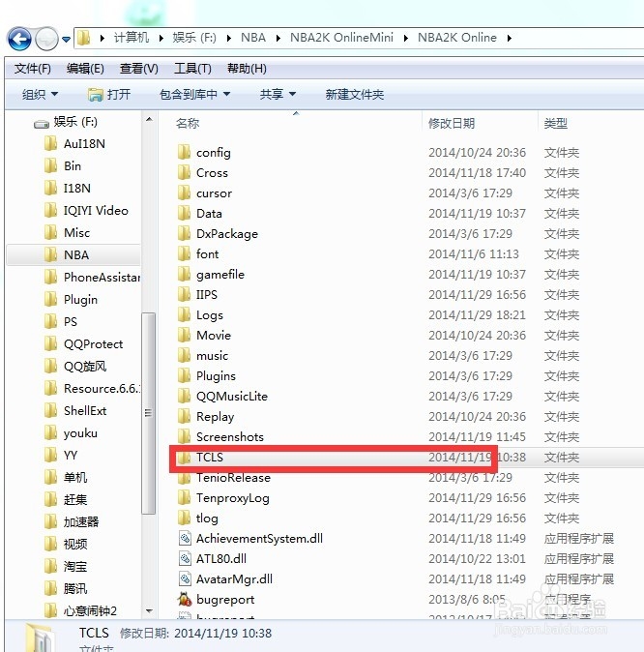Select the IIPS folder icon
The height and width of the screenshot is (652, 644).
click(x=184, y=295)
